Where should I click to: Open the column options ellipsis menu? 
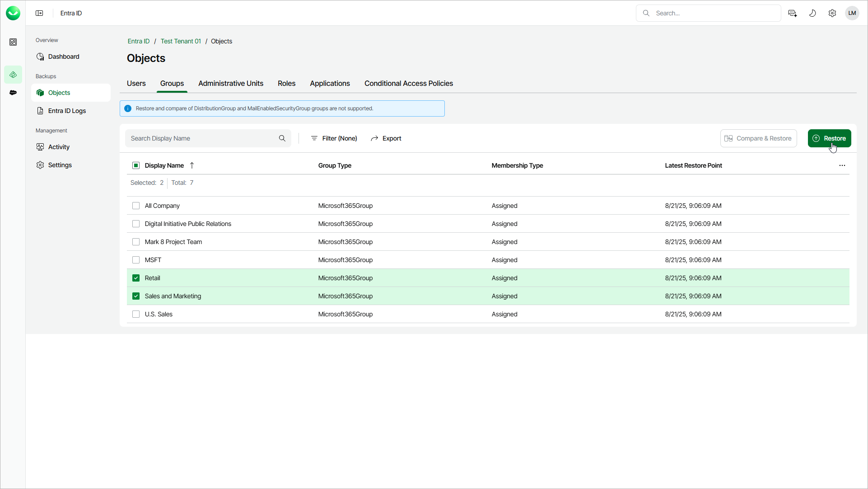842,165
